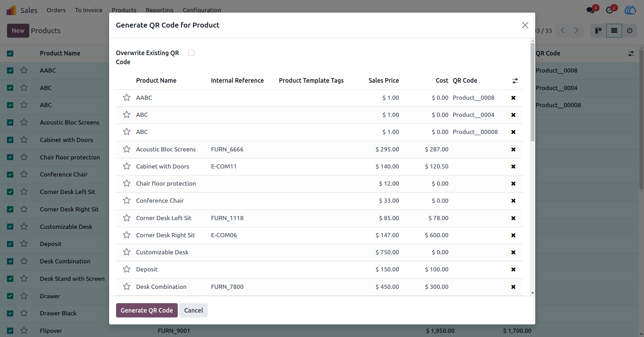The height and width of the screenshot is (337, 644).
Task: Favorite AABC star in the dialog list
Action: click(x=127, y=98)
